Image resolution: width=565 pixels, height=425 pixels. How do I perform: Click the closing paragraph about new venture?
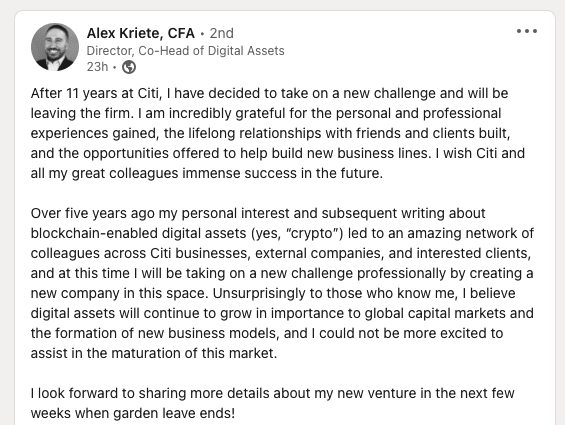coord(272,403)
